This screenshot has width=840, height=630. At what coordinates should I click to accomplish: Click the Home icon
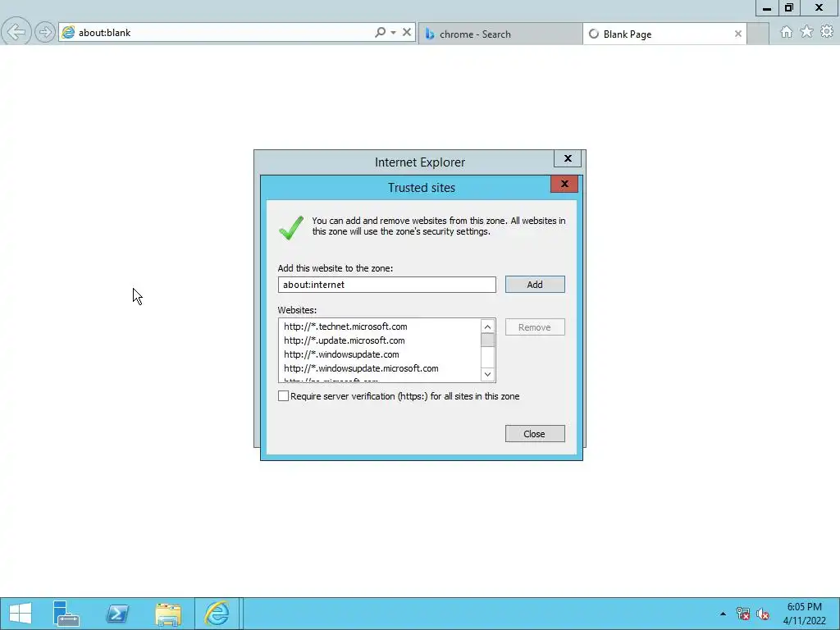click(786, 32)
